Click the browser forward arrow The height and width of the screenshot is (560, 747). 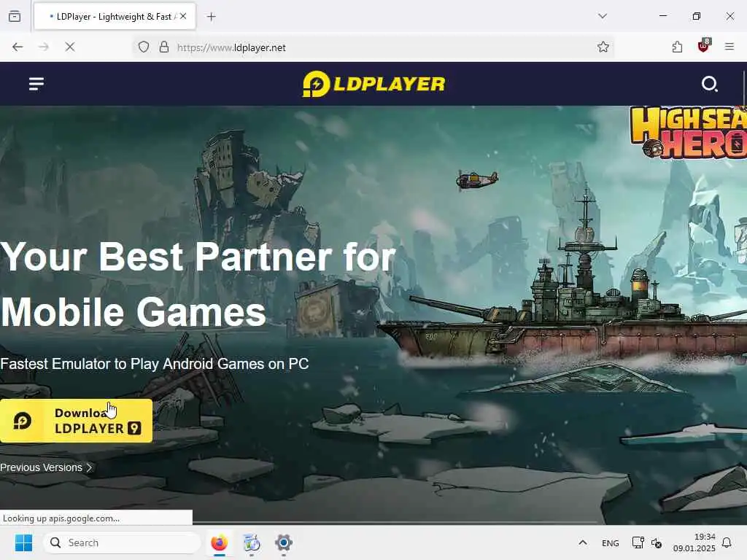tap(43, 47)
